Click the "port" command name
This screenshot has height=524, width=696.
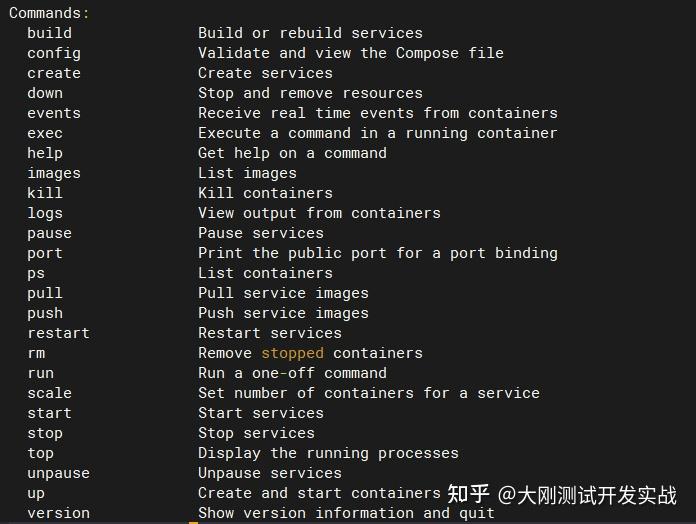pos(45,253)
